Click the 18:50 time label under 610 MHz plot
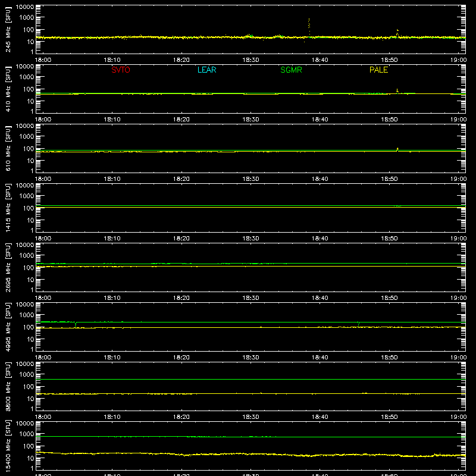Image resolution: width=476 pixels, height=476 pixels. point(389,179)
